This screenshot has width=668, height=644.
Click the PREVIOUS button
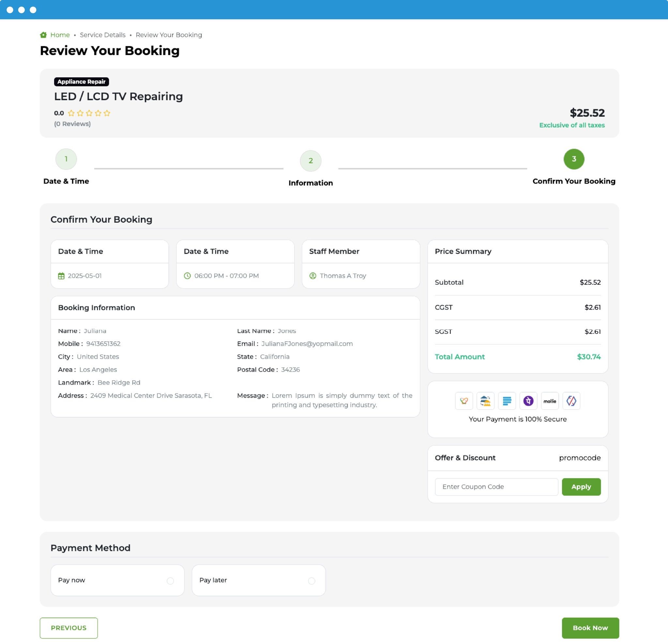68,628
